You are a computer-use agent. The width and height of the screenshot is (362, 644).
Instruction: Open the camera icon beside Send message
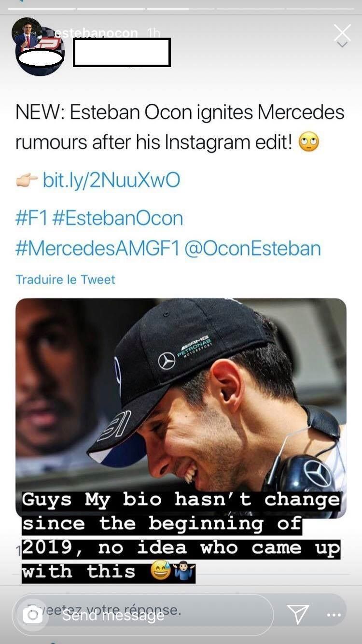coord(33,615)
